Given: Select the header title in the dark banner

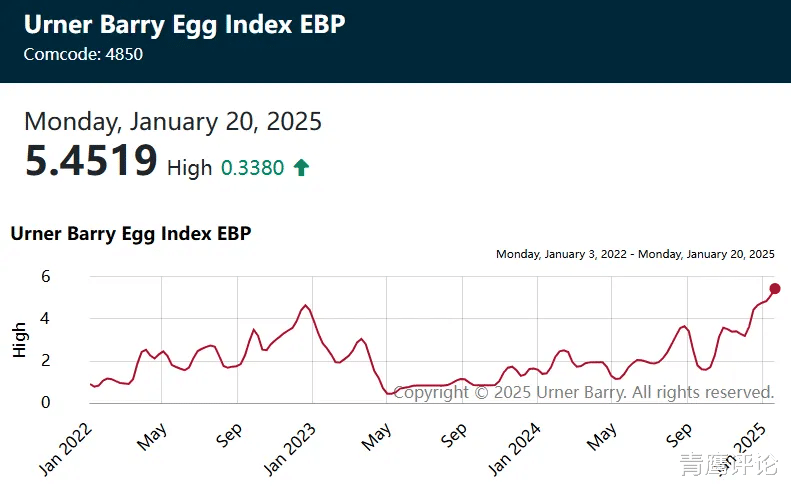Looking at the screenshot, I should point(185,25).
